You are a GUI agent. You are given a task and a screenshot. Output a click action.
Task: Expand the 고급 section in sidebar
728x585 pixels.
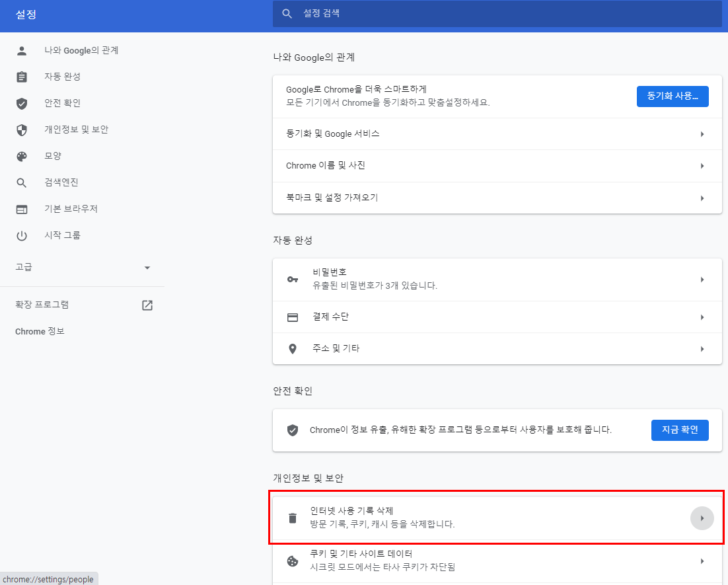coord(82,267)
